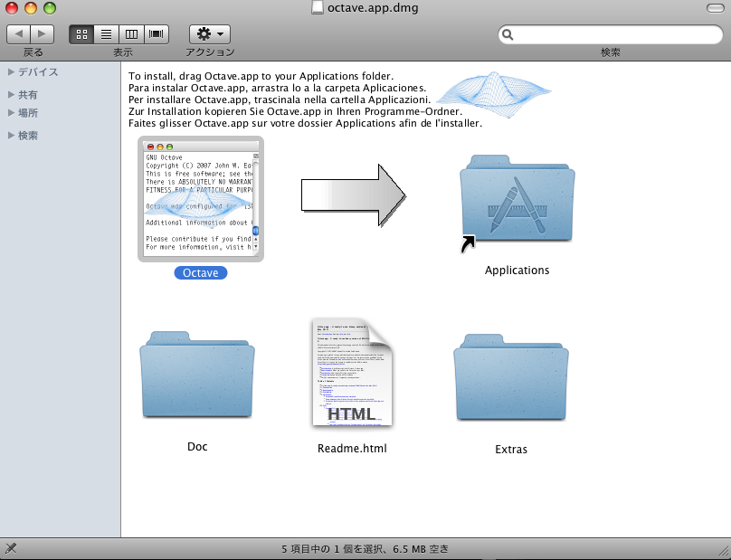The height and width of the screenshot is (560, 731).
Task: Expand the 検索 sidebar section
Action: (11, 135)
